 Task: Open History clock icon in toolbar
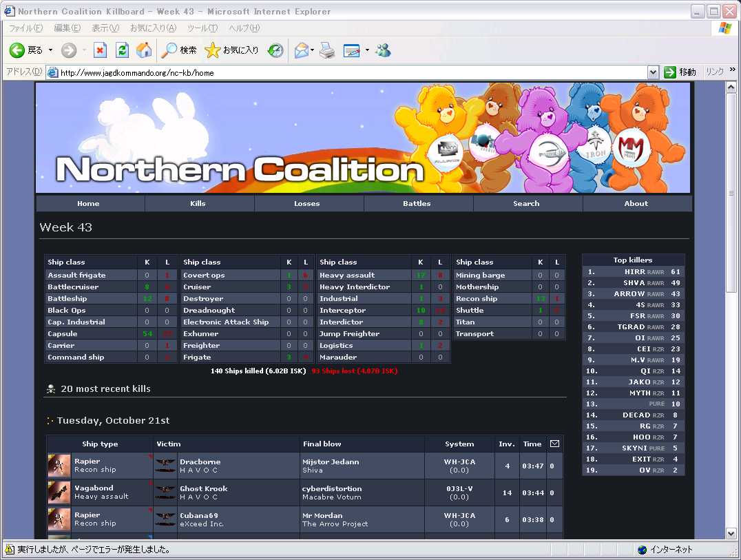coord(275,50)
